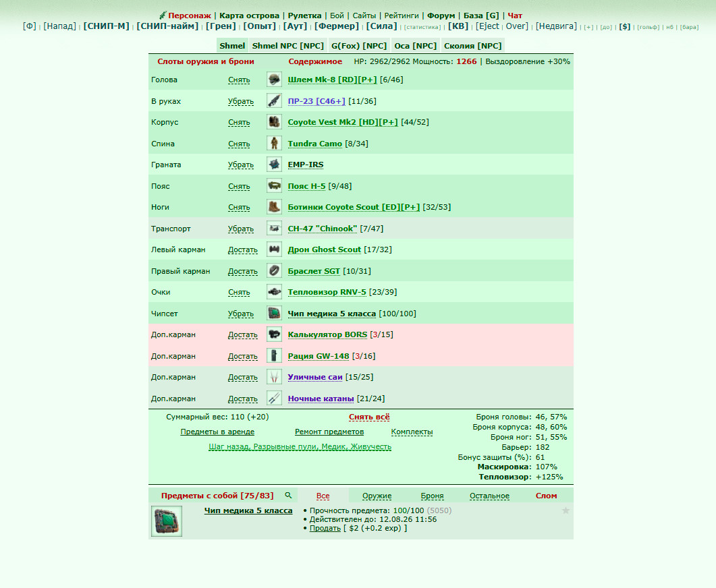Open the skills link Шаг назад, Разрывные пули

coord(300,446)
